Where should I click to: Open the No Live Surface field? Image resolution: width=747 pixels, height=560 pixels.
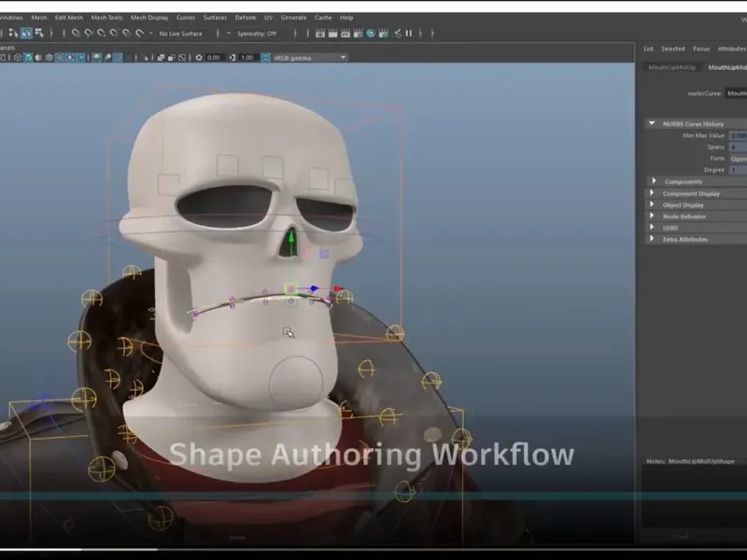pyautogui.click(x=180, y=34)
